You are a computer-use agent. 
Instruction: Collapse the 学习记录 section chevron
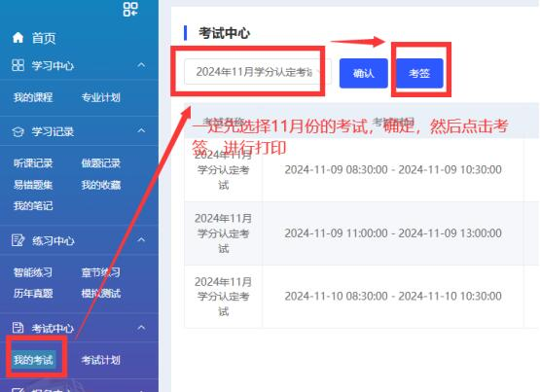[x=141, y=130]
